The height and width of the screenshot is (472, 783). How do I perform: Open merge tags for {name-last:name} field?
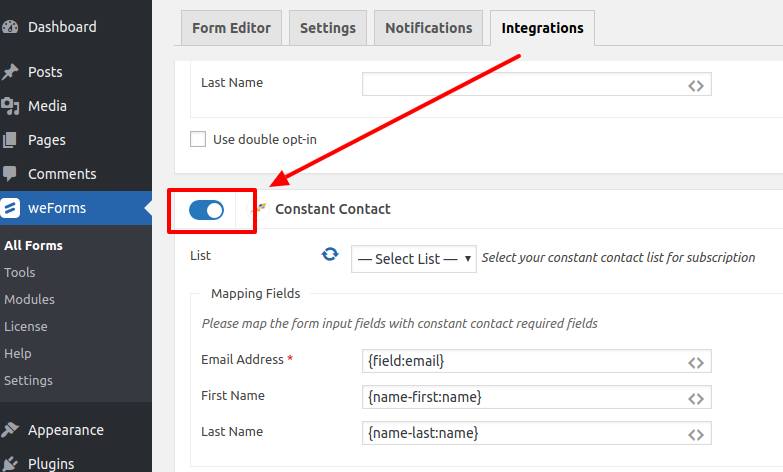point(696,435)
